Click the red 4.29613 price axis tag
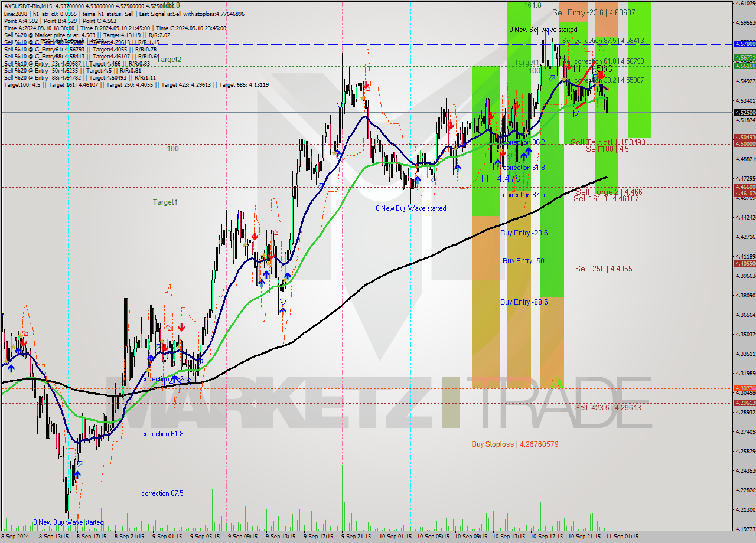Screen dimensions: 756x543 click(744, 403)
